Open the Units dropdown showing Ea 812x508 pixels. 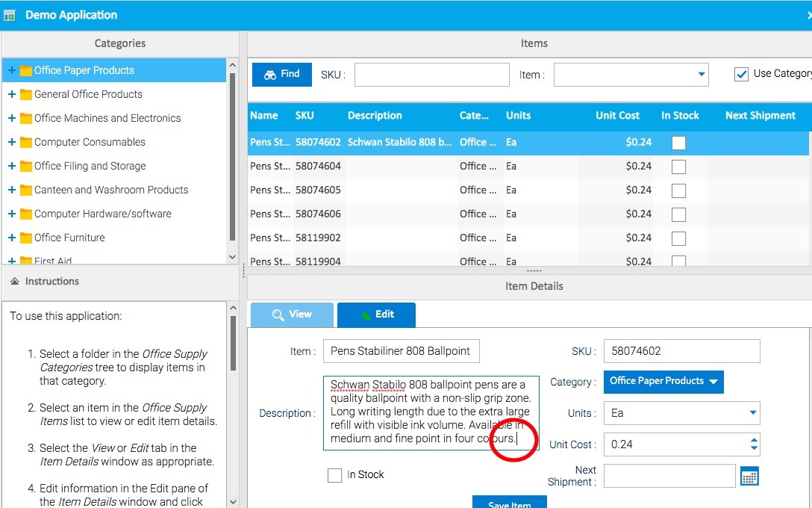[752, 413]
